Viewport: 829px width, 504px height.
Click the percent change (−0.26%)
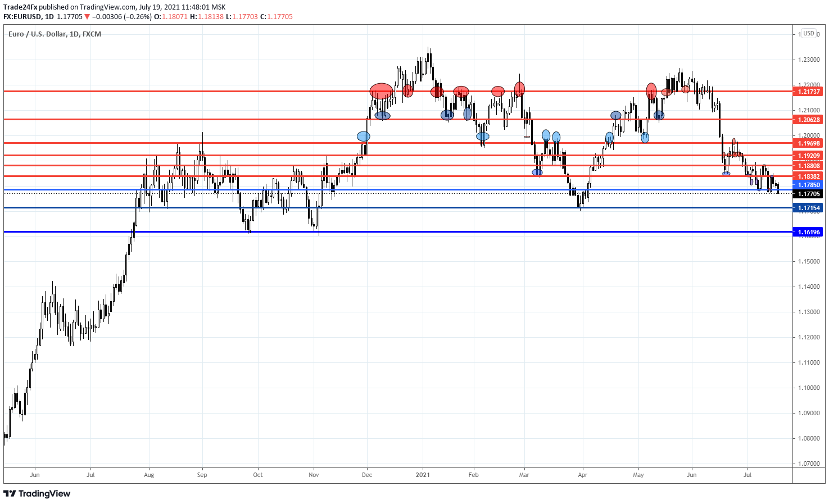click(138, 17)
